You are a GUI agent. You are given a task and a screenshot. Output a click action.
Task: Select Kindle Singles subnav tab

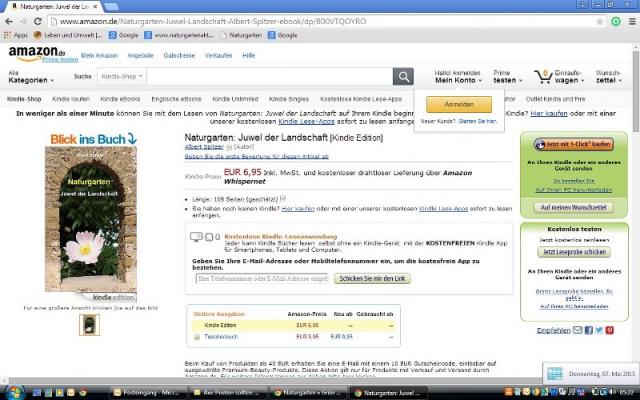[289, 99]
